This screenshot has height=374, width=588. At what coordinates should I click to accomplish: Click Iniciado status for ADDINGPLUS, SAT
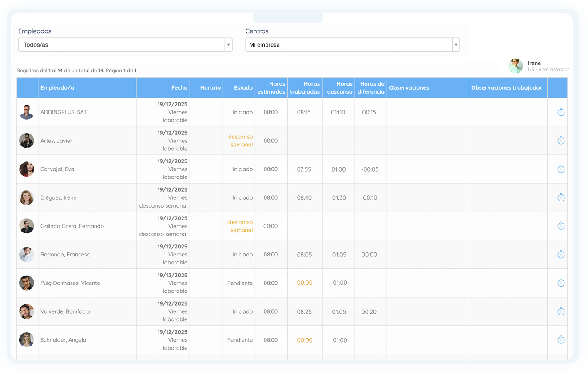[x=243, y=112]
